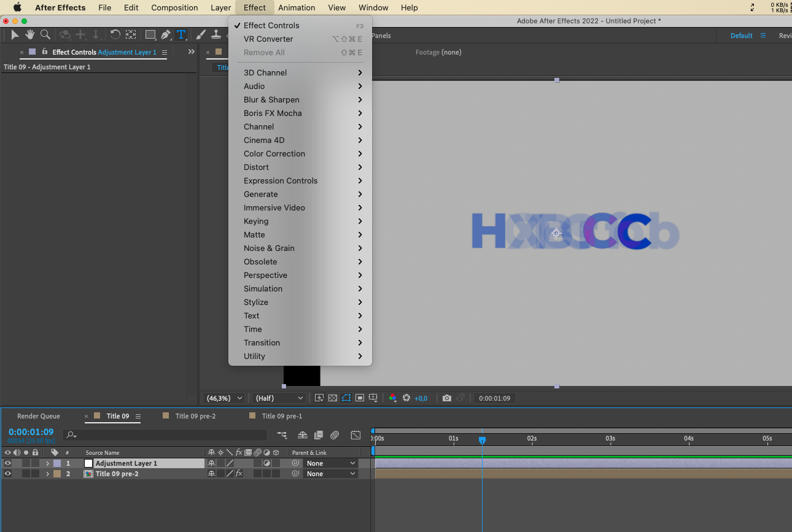Toggle visibility of Title 09 pre-2 layer
Image resolution: width=792 pixels, height=532 pixels.
(8, 474)
